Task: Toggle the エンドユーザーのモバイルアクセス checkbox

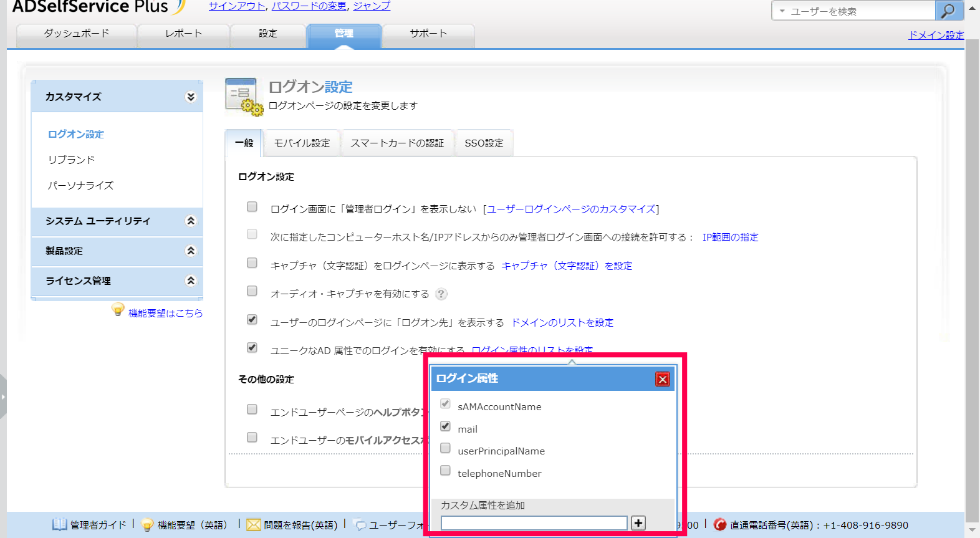Action: point(252,438)
